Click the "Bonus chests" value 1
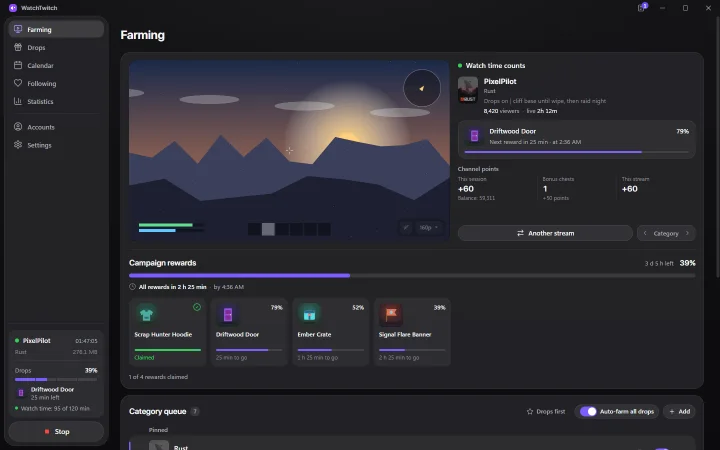Image resolution: width=720 pixels, height=450 pixels. [545, 189]
